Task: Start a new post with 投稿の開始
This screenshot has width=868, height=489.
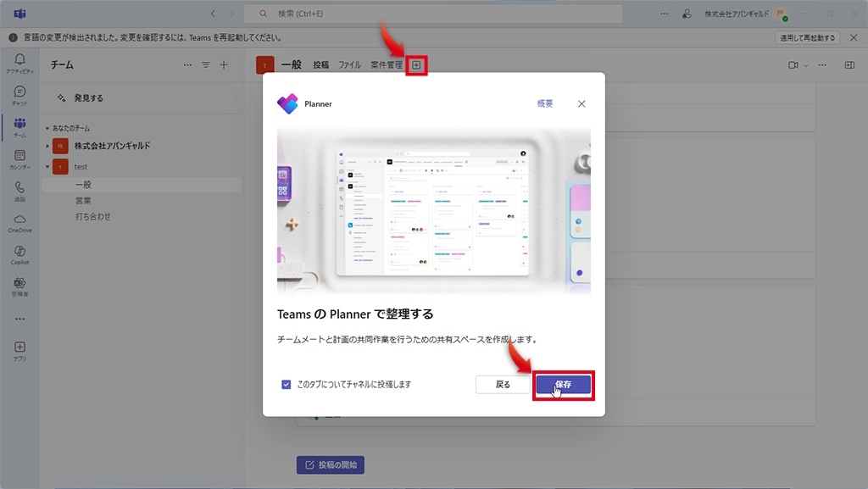Action: tap(331, 465)
